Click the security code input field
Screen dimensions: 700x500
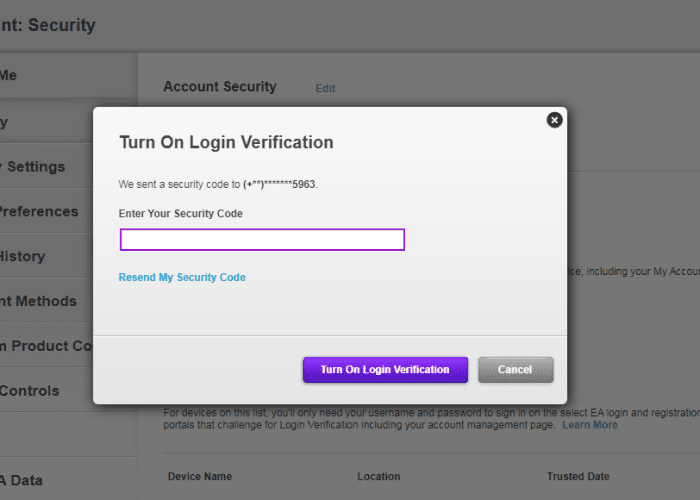click(x=262, y=239)
